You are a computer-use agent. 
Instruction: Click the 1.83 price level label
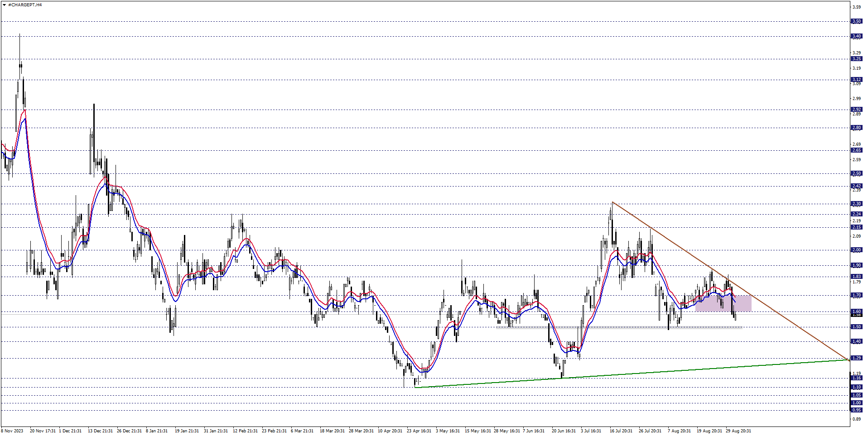856,277
